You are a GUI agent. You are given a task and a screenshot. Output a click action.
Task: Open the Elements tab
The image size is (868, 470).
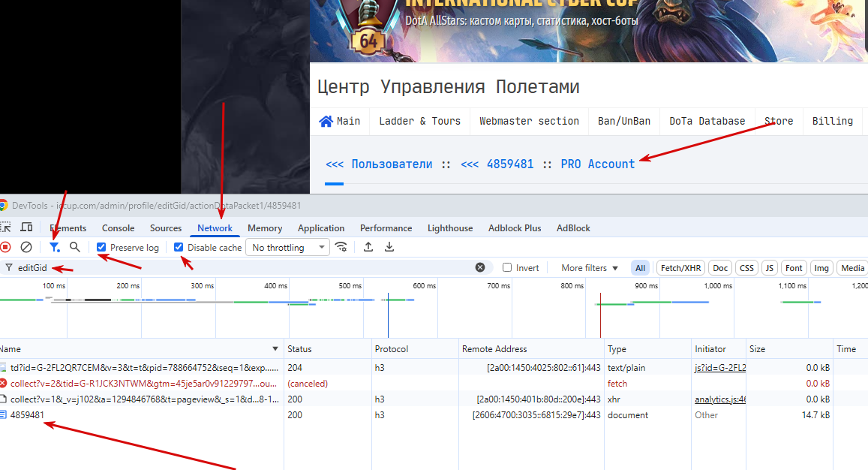pyautogui.click(x=68, y=227)
